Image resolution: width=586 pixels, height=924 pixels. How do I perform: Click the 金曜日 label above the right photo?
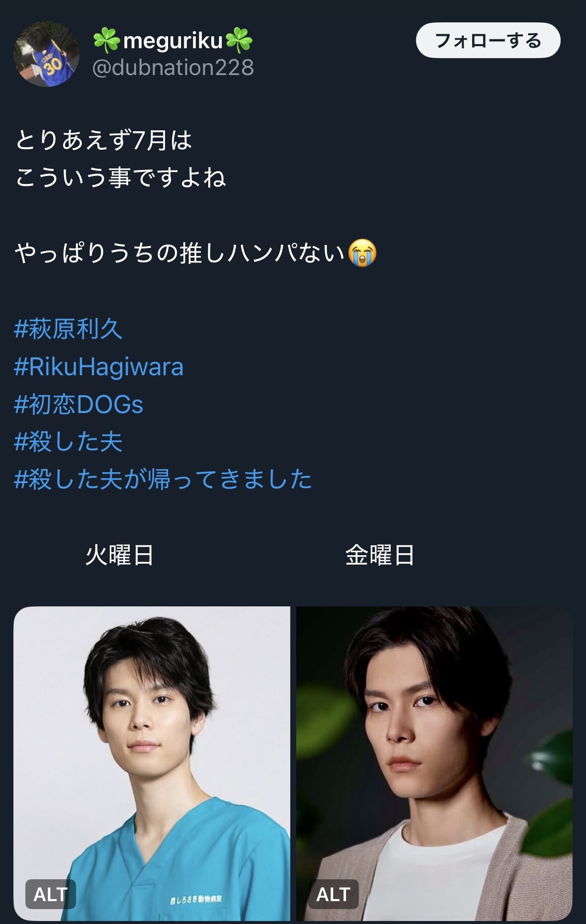click(x=380, y=555)
